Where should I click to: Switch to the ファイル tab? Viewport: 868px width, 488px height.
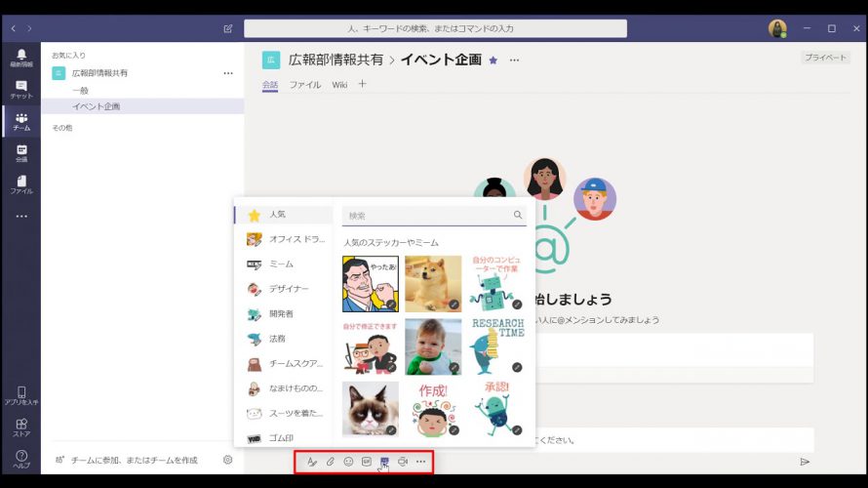tap(305, 85)
